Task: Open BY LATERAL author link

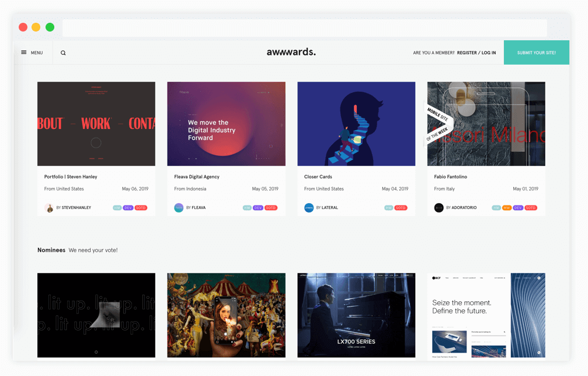Action: 326,208
